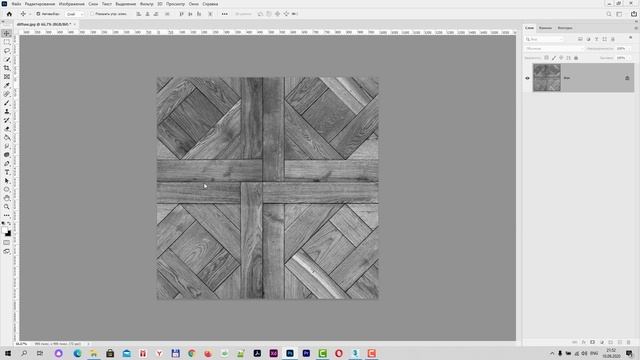Open the Файл menu
The width and height of the screenshot is (640, 360).
point(16,4)
